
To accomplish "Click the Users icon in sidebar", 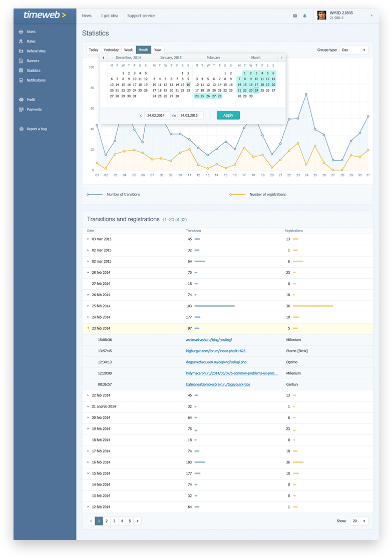I will pos(21,32).
